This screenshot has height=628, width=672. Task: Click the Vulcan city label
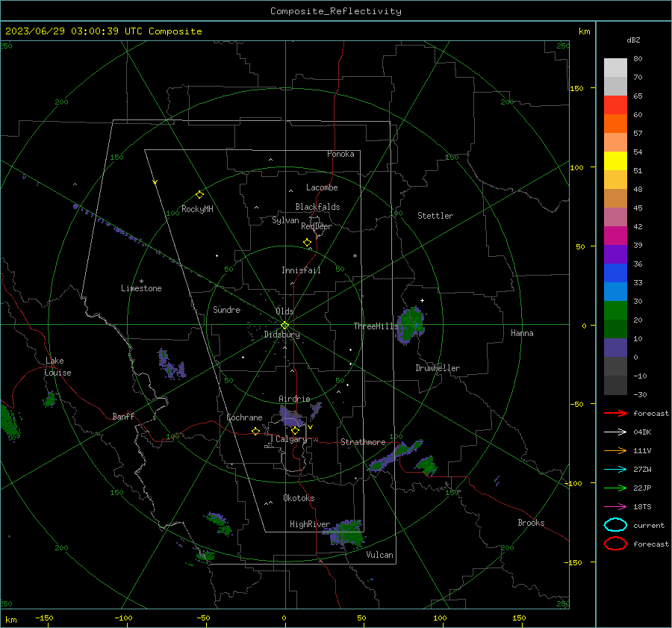point(380,555)
